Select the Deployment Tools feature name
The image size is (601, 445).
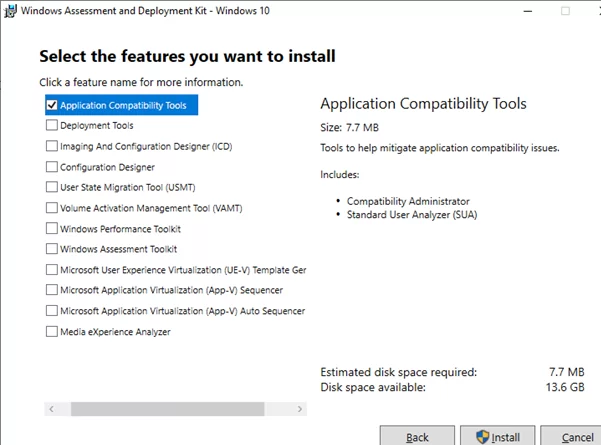pyautogui.click(x=97, y=126)
